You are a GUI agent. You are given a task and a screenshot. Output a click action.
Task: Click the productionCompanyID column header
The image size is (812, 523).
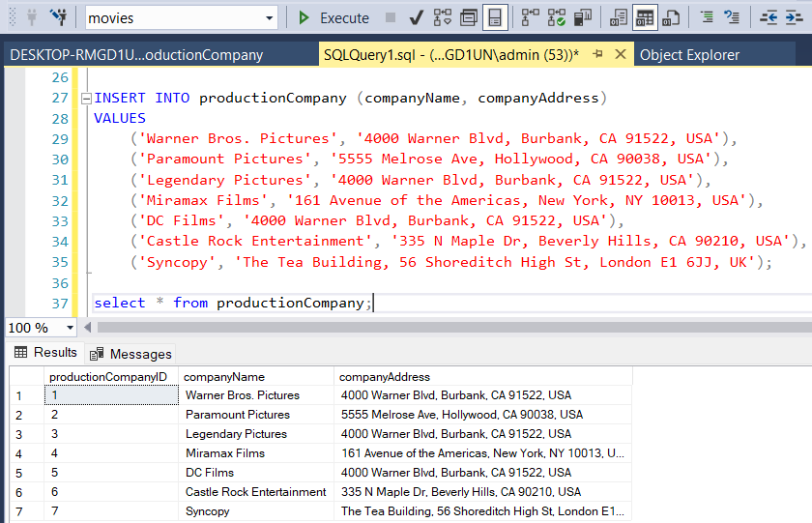111,376
